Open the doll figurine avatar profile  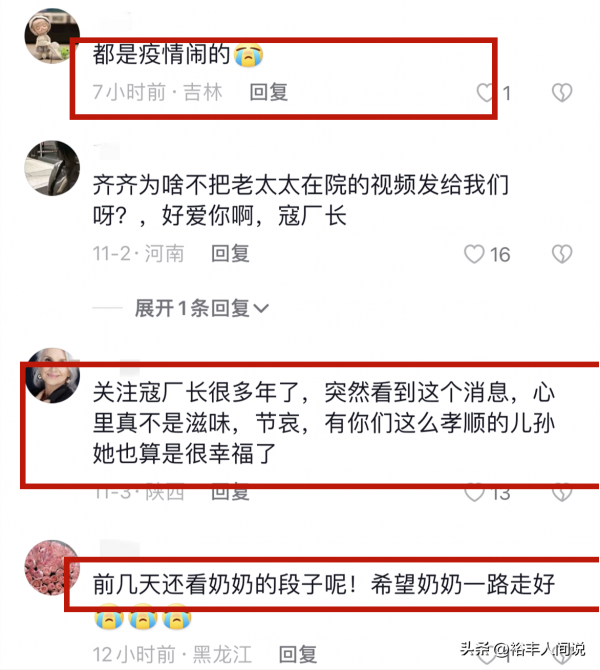click(52, 35)
